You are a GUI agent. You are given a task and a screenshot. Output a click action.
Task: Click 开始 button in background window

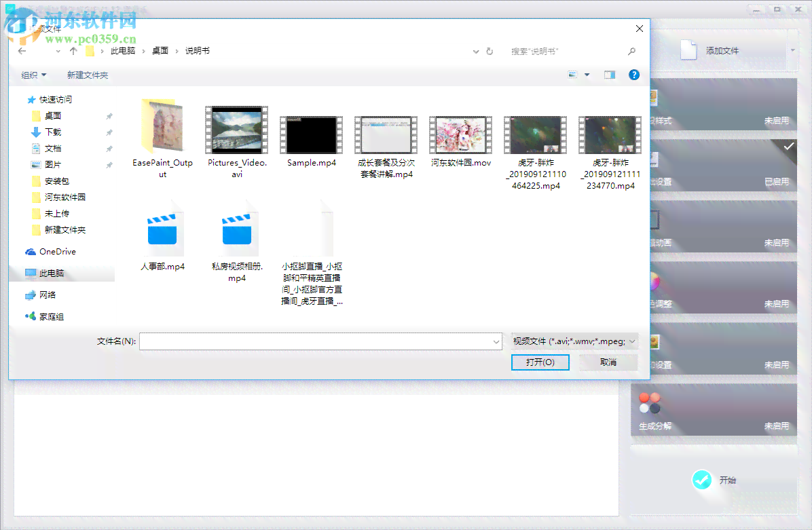[715, 480]
